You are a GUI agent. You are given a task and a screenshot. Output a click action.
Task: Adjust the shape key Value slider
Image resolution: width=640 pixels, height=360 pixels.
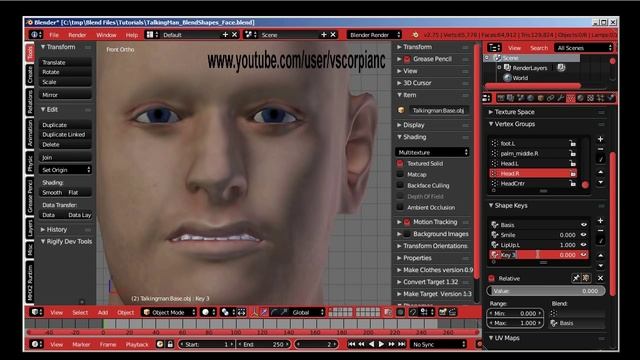click(x=546, y=291)
